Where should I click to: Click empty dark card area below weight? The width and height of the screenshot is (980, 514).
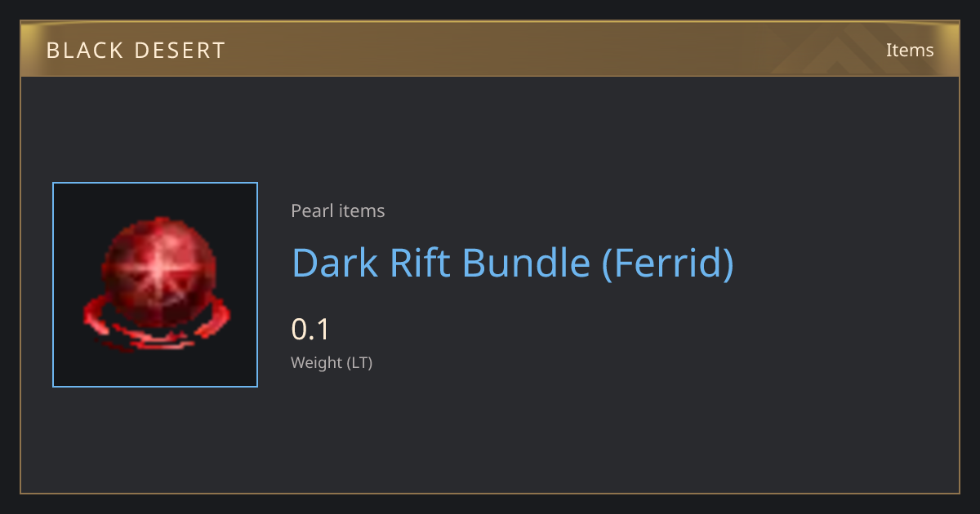click(572, 432)
